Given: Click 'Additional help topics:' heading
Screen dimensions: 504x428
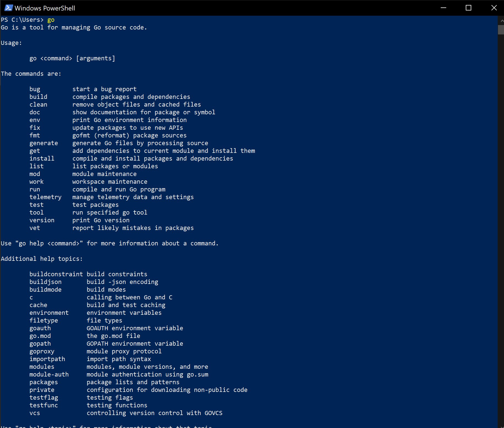Looking at the screenshot, I should pyautogui.click(x=42, y=259).
